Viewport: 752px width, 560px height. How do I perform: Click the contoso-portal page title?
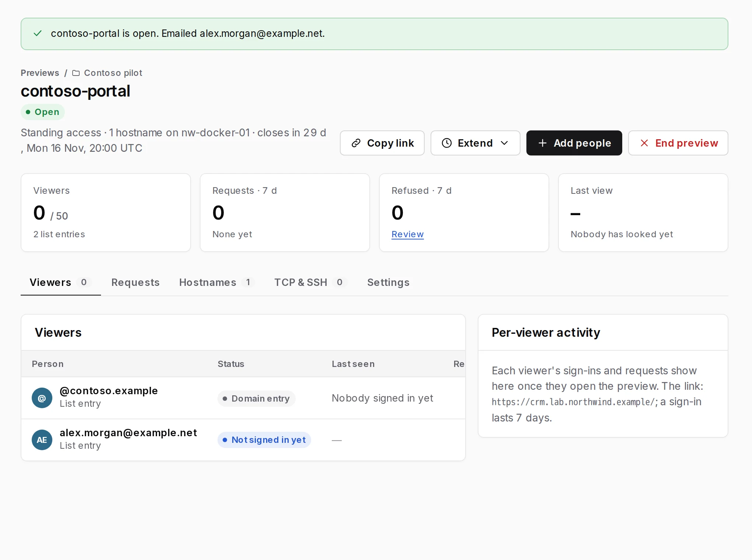76,91
